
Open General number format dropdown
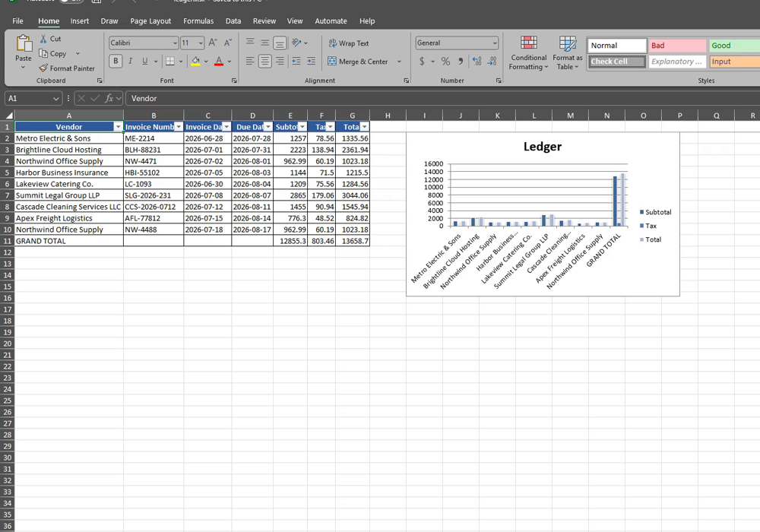pos(495,43)
